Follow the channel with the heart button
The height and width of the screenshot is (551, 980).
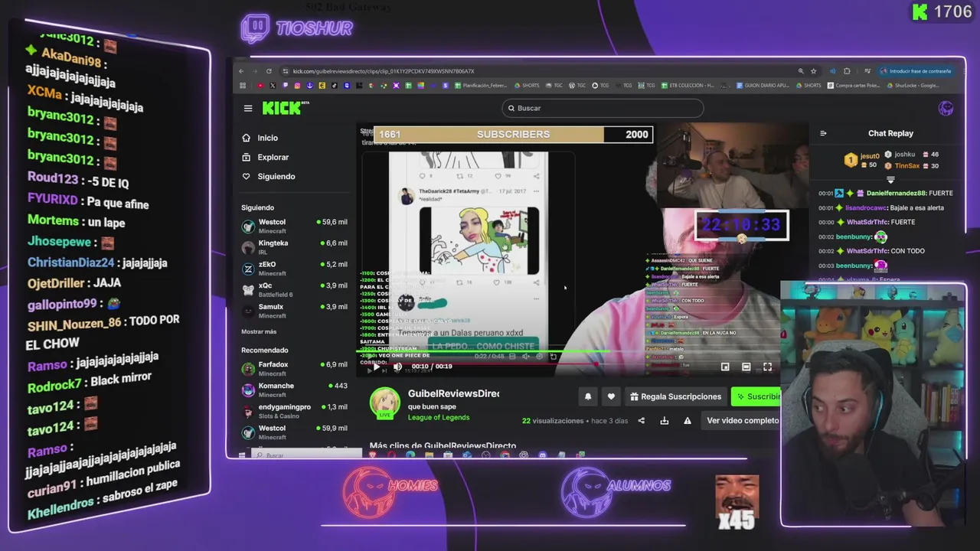[611, 396]
